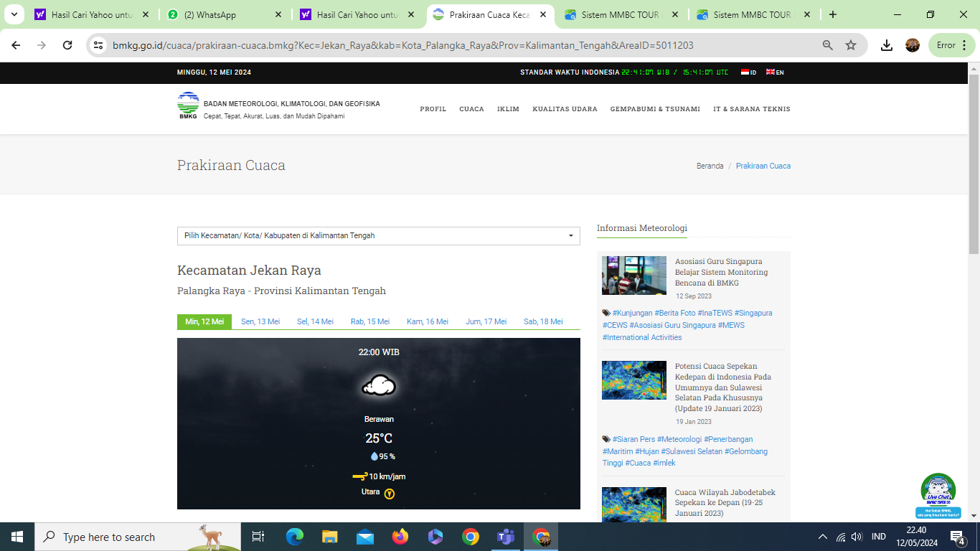980x551 pixels.
Task: Open KUALITAS UDARA menu
Action: pyautogui.click(x=565, y=110)
